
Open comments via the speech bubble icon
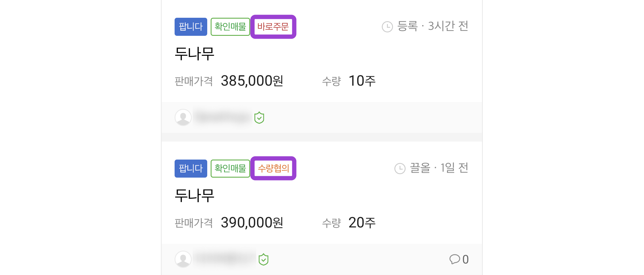[455, 259]
